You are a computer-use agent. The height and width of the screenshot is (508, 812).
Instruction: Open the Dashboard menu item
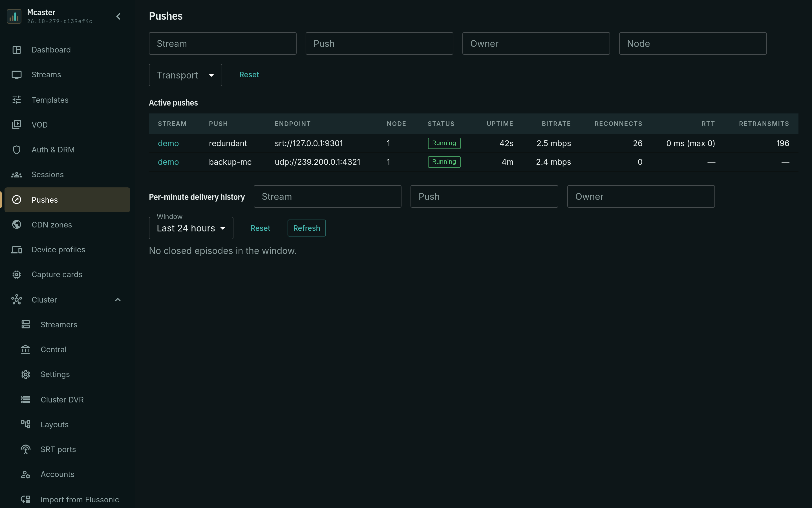67,50
